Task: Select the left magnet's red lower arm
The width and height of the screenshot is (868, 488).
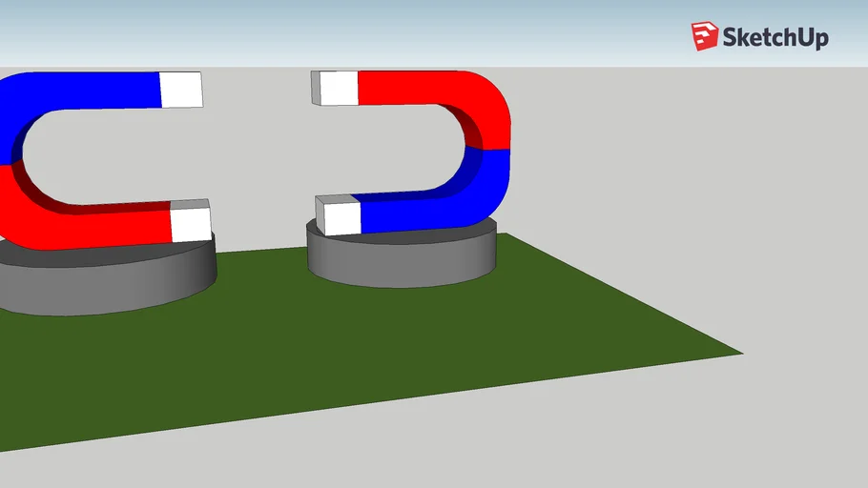Action: tap(95, 227)
